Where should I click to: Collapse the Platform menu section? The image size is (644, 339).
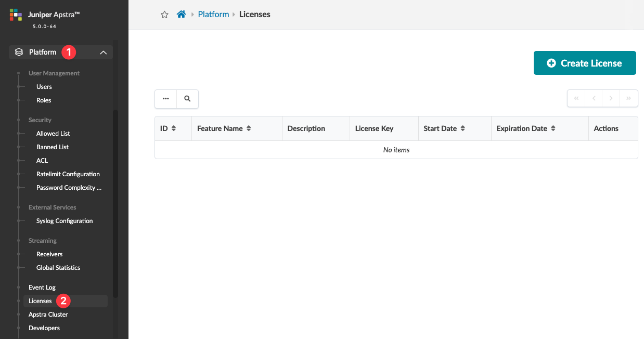[103, 52]
